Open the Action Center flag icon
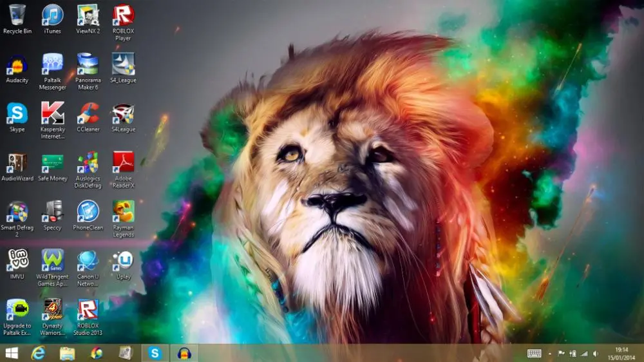644x362 pixels. click(561, 354)
